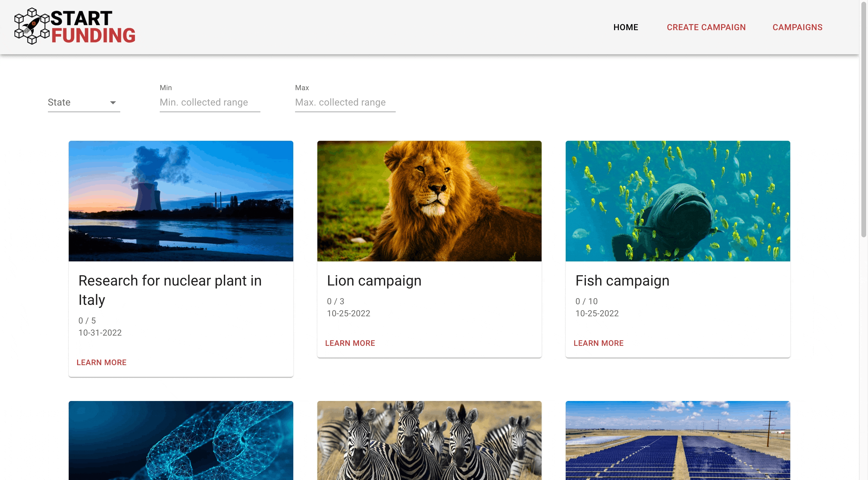Screen dimensions: 868x480
Task: Select the nuclear power plant image
Action: point(181,201)
